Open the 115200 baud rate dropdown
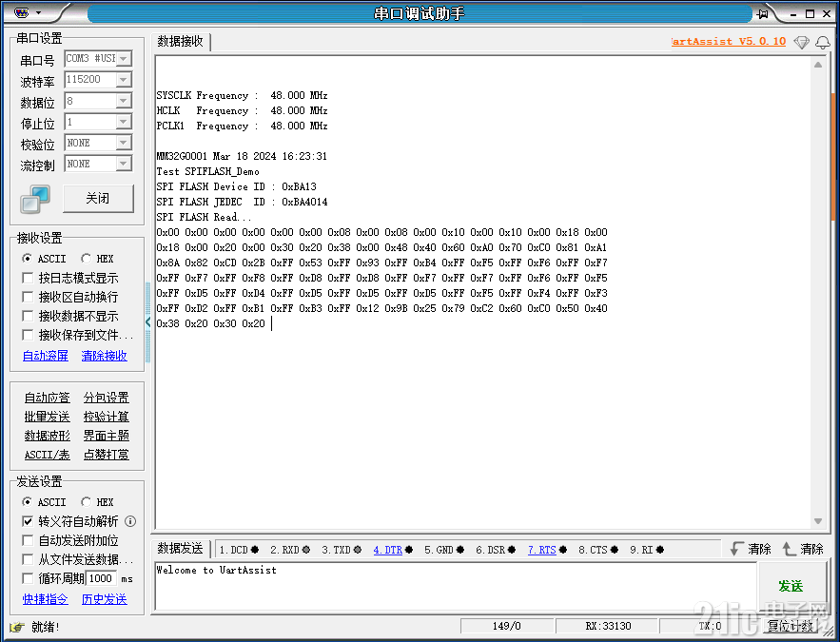Screen dimensions: 840x642 pos(124,80)
